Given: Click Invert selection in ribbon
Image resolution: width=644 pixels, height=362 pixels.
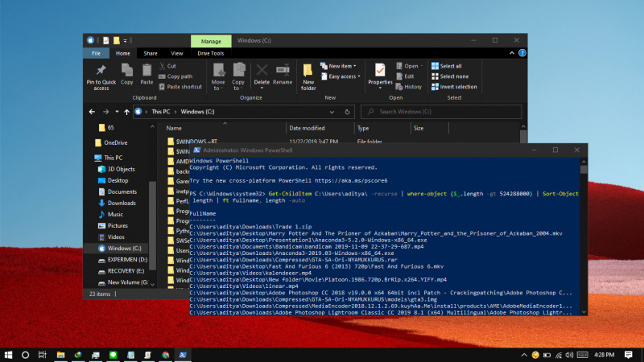Looking at the screenshot, I should 454,87.
